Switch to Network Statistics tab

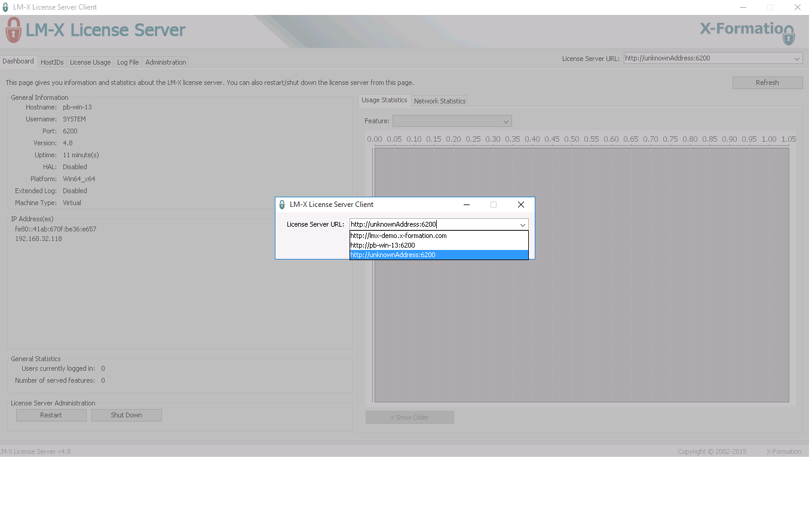pyautogui.click(x=440, y=101)
